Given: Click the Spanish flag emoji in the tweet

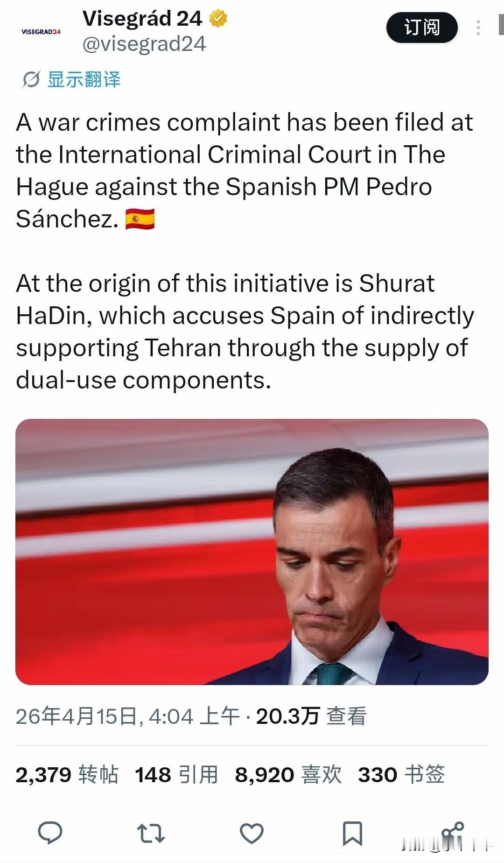Looking at the screenshot, I should click(141, 219).
